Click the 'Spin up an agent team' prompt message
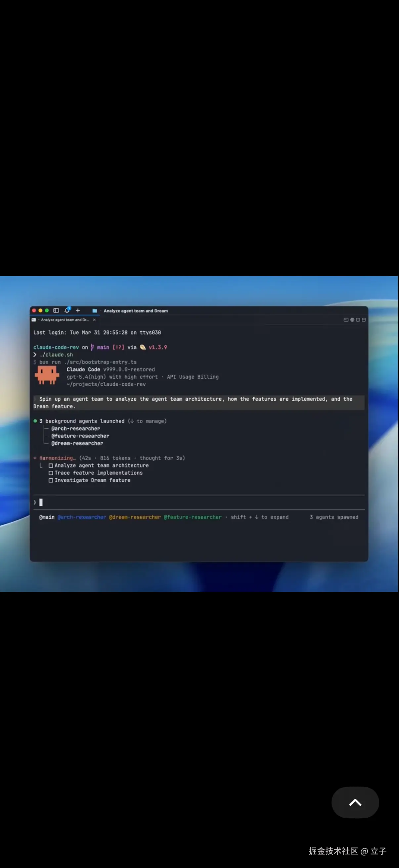 point(199,403)
